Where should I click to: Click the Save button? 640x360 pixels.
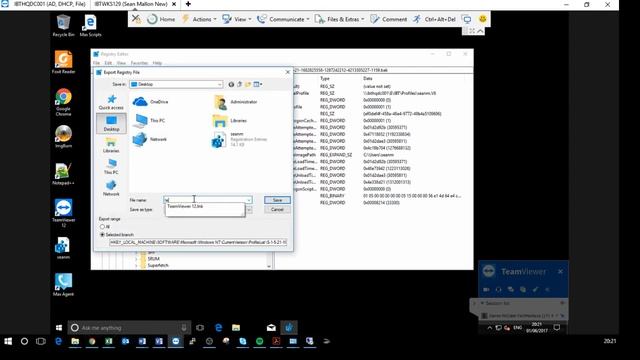click(277, 200)
